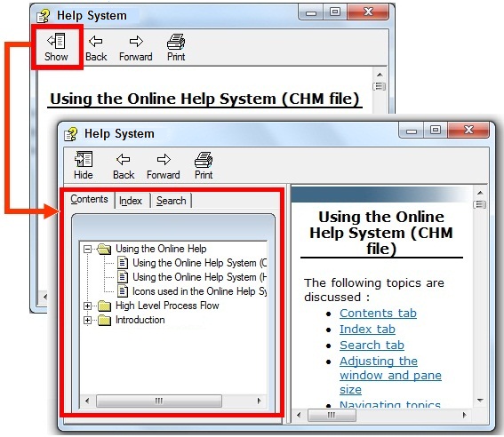Click Forward arrow in front Help window
This screenshot has height=437, width=504.
(x=164, y=159)
